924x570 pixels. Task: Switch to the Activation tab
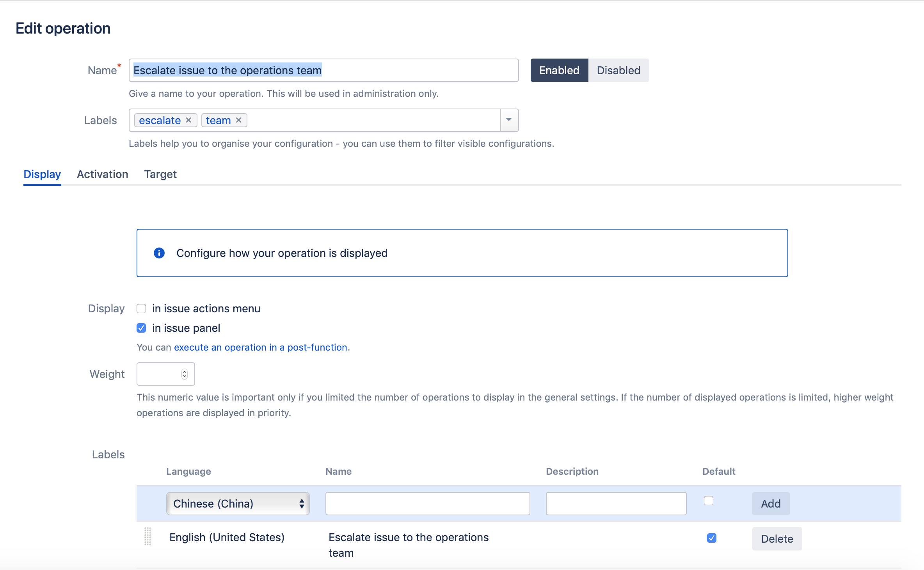pos(102,174)
